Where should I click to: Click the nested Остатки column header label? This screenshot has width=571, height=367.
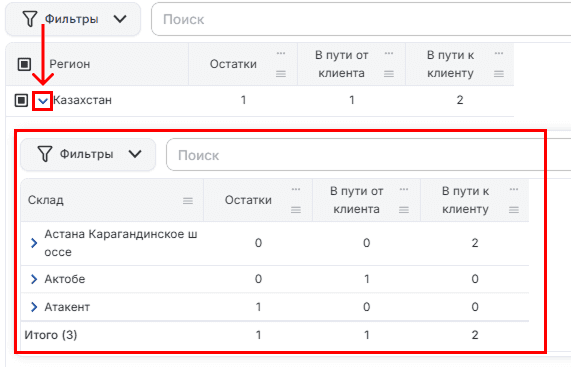(x=248, y=200)
